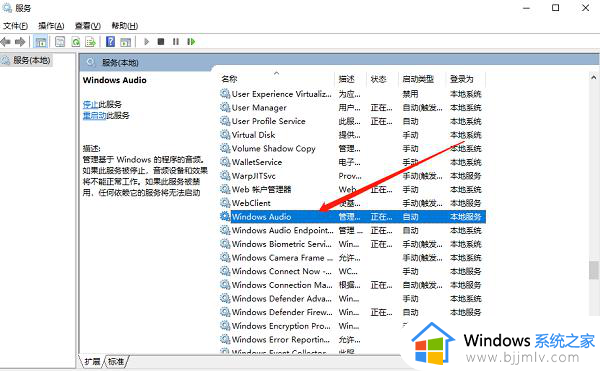Select the Volume Shadow Copy service
The height and width of the screenshot is (371, 600).
point(352,148)
